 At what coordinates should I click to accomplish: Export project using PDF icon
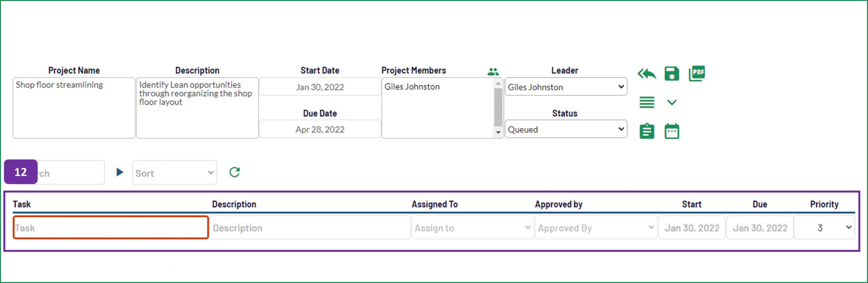tap(697, 73)
